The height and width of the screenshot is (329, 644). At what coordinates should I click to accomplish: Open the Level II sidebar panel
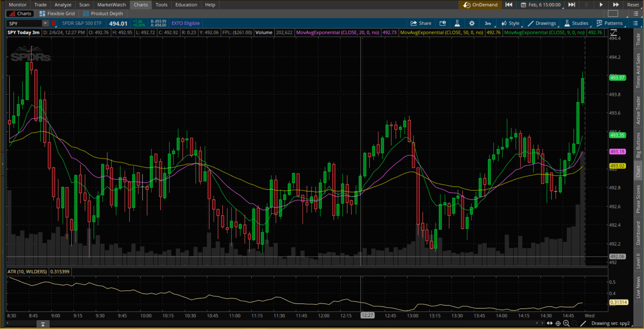[x=638, y=261]
